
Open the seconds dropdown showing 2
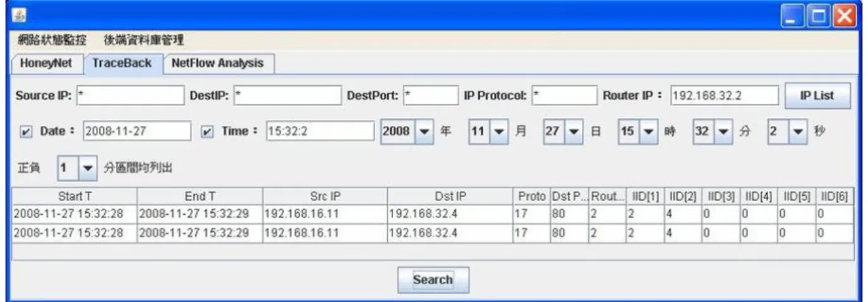tap(787, 131)
